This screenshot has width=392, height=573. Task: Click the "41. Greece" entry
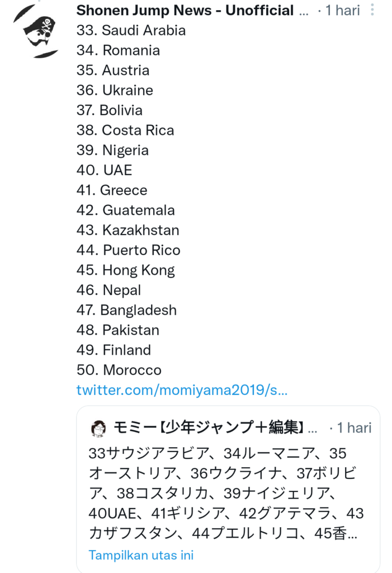(112, 190)
